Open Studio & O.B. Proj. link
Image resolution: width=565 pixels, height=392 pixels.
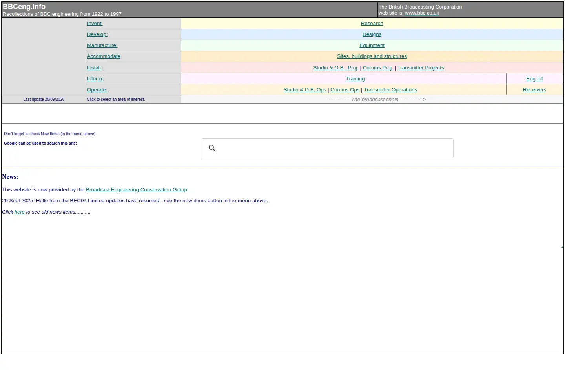336,68
